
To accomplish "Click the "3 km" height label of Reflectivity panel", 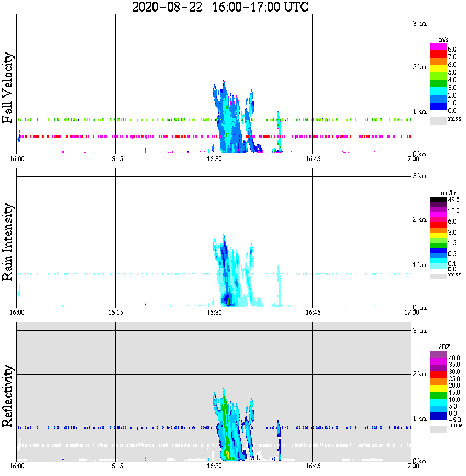I will point(420,331).
